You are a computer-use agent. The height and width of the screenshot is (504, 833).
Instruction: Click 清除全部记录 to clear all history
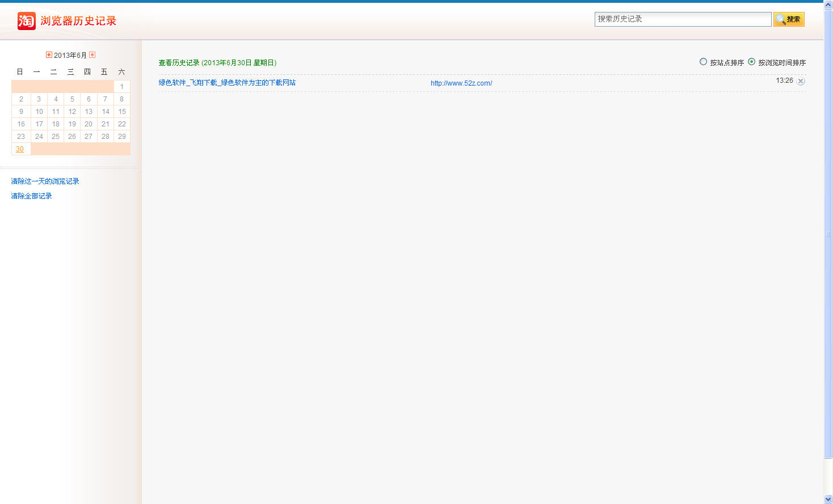pos(31,196)
